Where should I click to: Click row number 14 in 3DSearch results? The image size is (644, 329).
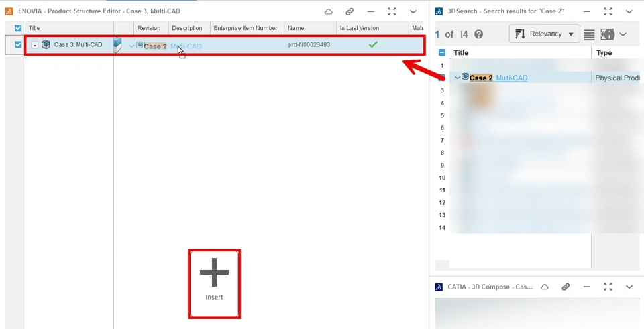[442, 228]
